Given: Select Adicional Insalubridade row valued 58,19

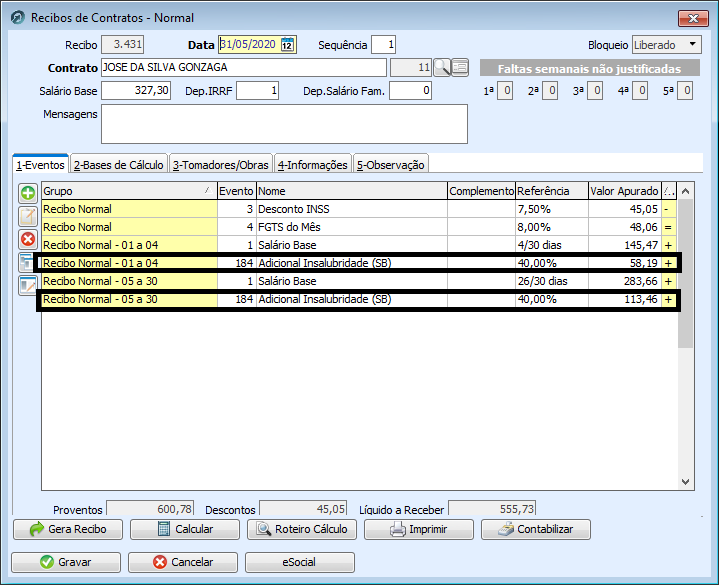Looking at the screenshot, I should click(x=359, y=263).
